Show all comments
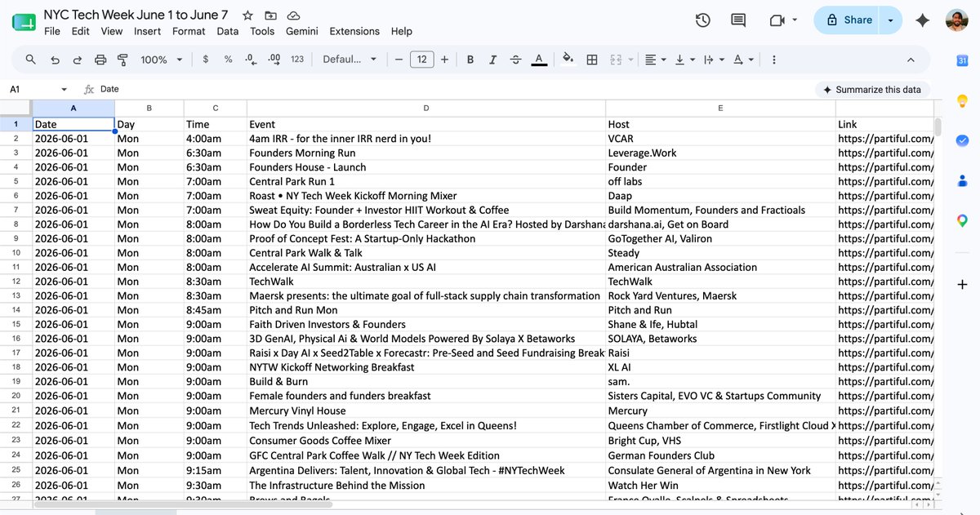The width and height of the screenshot is (980, 515). [x=738, y=20]
